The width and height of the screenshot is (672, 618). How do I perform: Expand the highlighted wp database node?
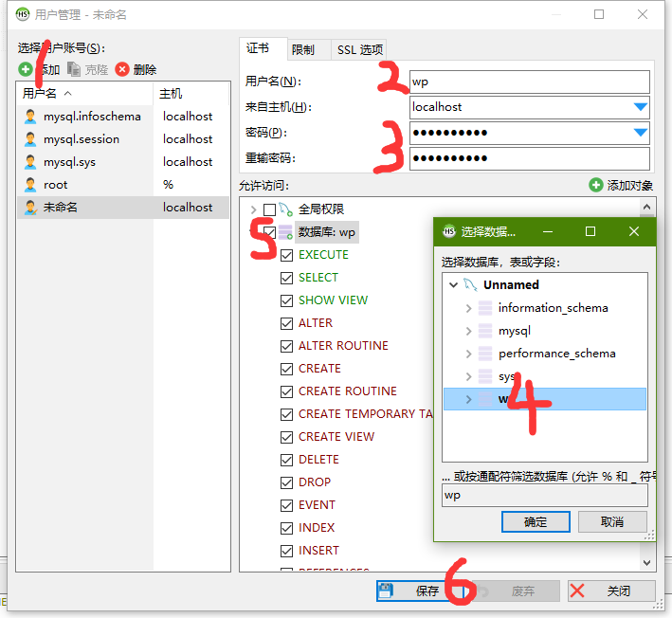point(468,399)
